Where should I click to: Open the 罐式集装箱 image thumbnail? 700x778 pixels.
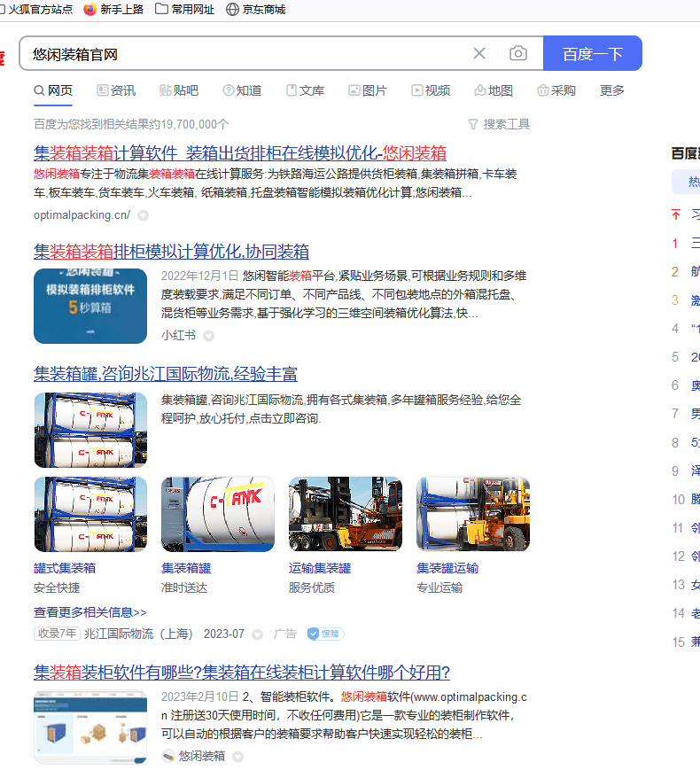90,515
